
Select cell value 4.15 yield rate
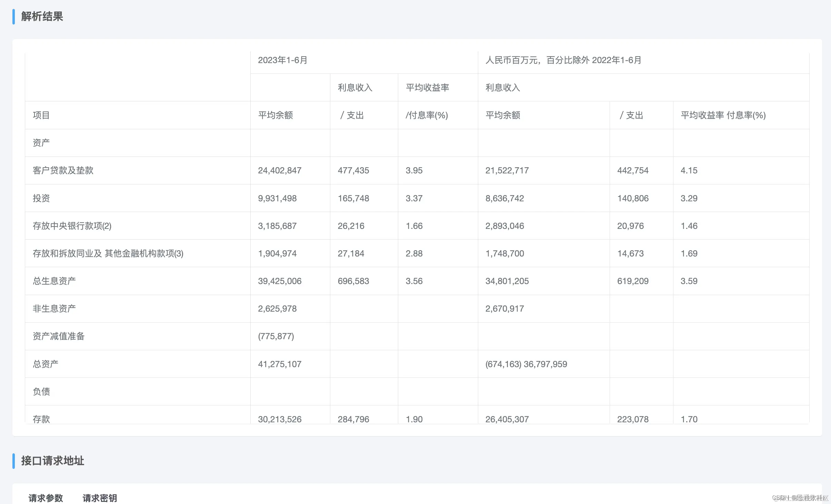click(x=689, y=170)
